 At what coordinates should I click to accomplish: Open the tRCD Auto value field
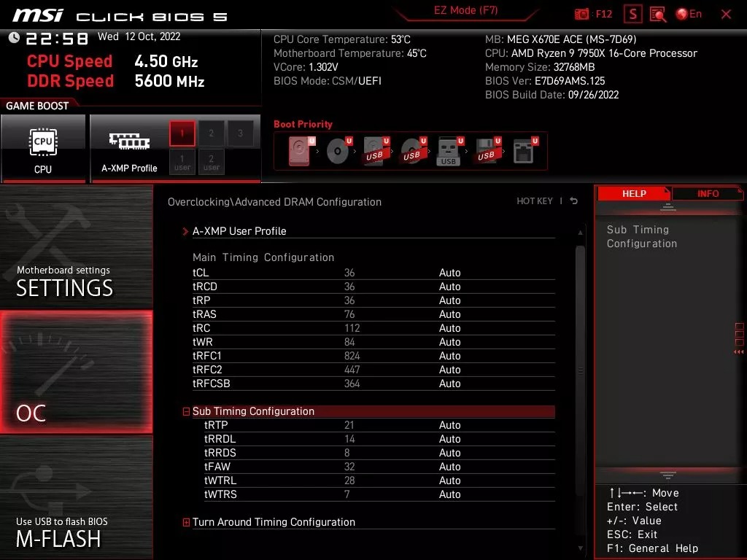[x=449, y=287]
